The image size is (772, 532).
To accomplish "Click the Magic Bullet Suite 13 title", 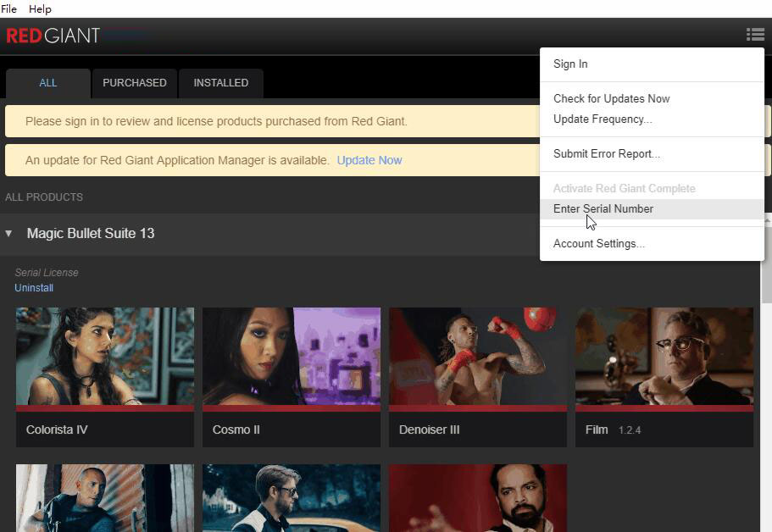I will point(91,233).
